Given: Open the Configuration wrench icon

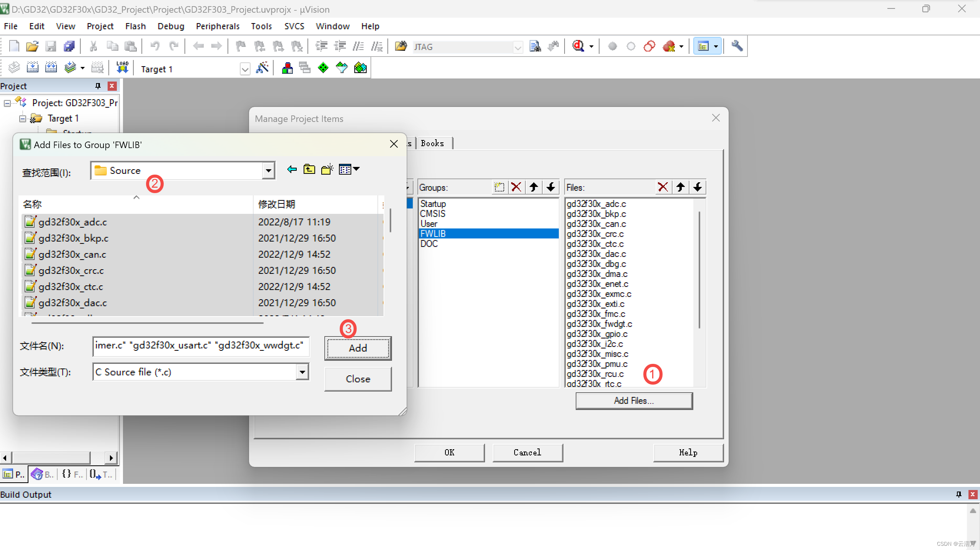Looking at the screenshot, I should point(737,46).
